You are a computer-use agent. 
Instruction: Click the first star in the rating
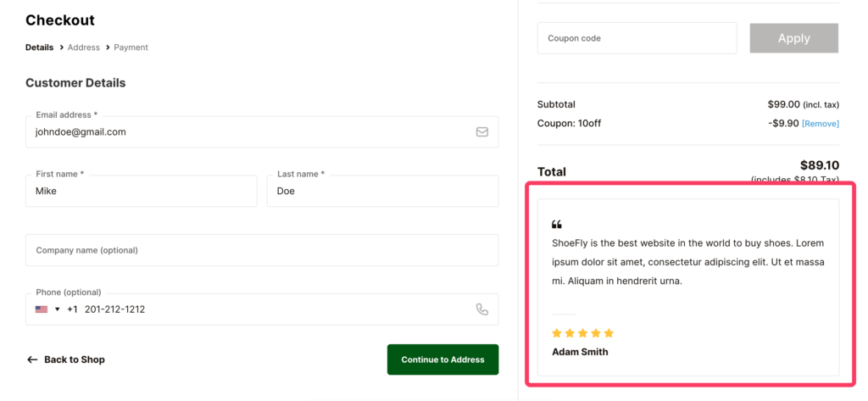[557, 333]
